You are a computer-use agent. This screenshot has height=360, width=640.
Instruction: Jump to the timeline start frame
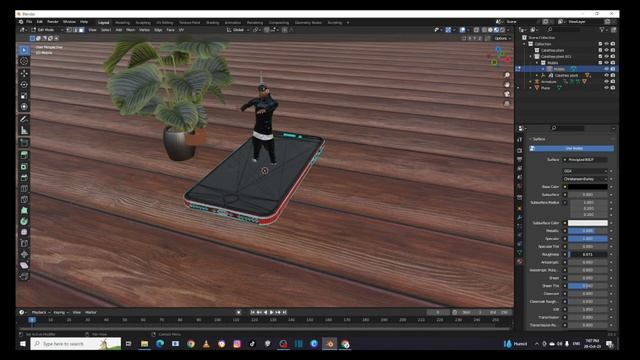252,312
